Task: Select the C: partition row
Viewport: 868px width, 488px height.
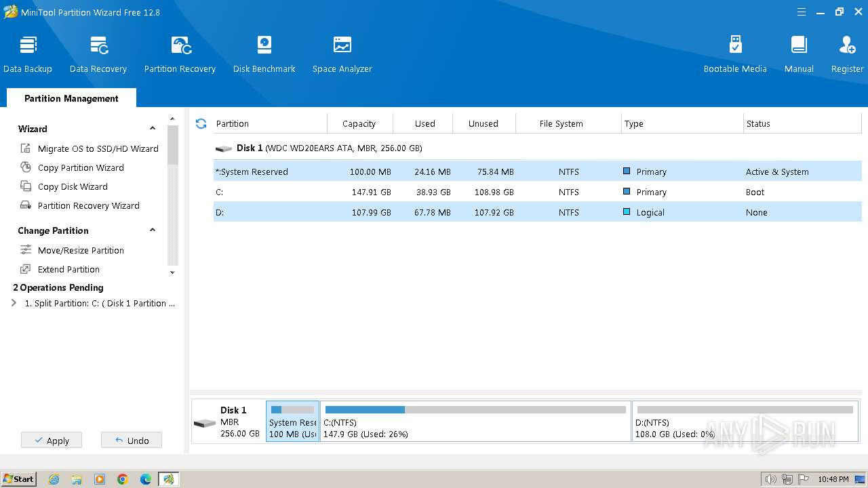Action: pos(537,192)
